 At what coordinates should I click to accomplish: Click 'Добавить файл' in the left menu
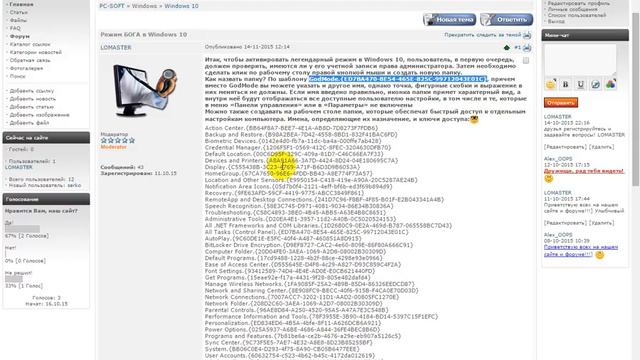[x=29, y=123]
